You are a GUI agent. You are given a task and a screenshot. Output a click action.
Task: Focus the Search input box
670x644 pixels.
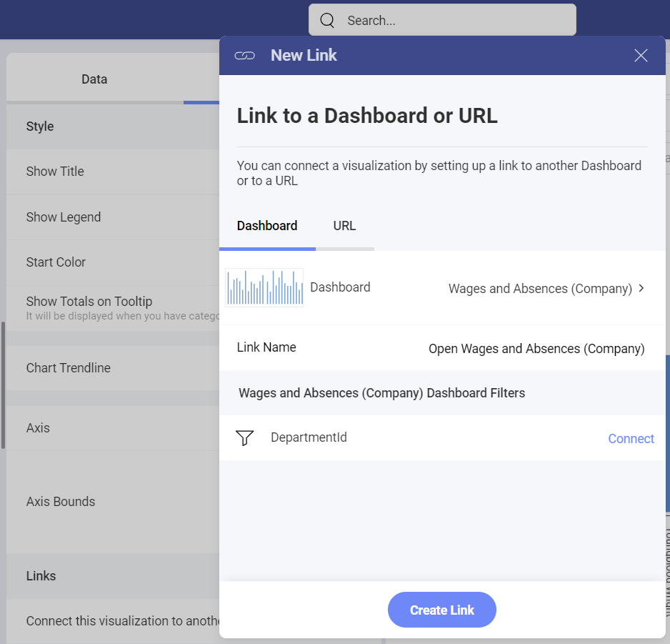click(450, 21)
